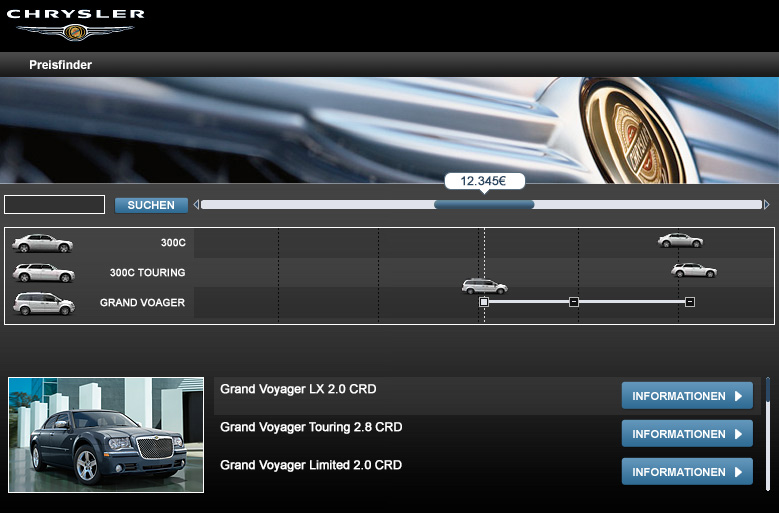
Task: Click the left arrow of the price slider
Action: pos(197,205)
